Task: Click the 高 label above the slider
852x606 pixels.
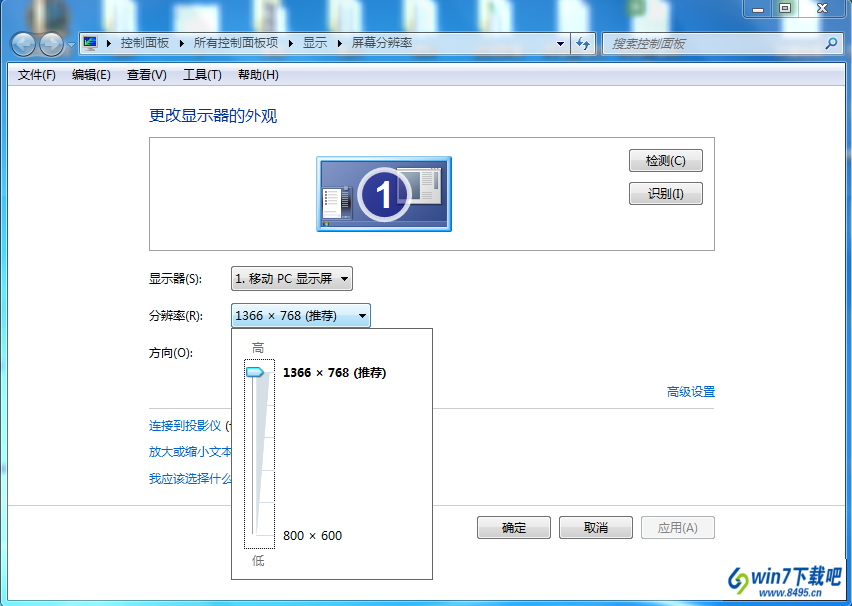Action: coord(258,348)
